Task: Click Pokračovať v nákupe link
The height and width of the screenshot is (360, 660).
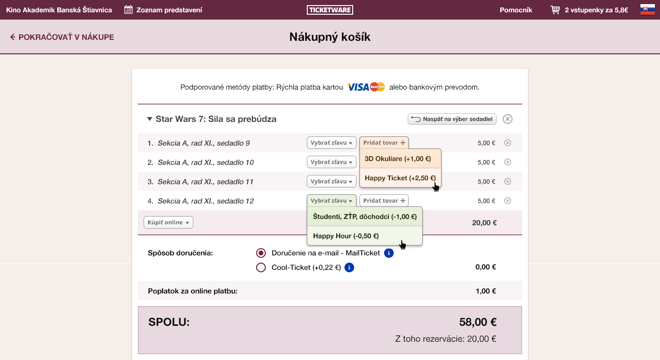Action: click(62, 37)
